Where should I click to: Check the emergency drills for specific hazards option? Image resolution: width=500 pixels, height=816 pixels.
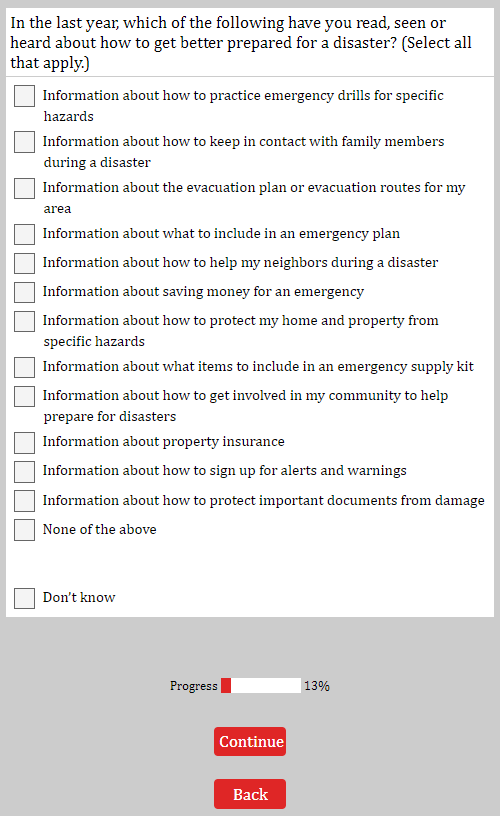(24, 96)
